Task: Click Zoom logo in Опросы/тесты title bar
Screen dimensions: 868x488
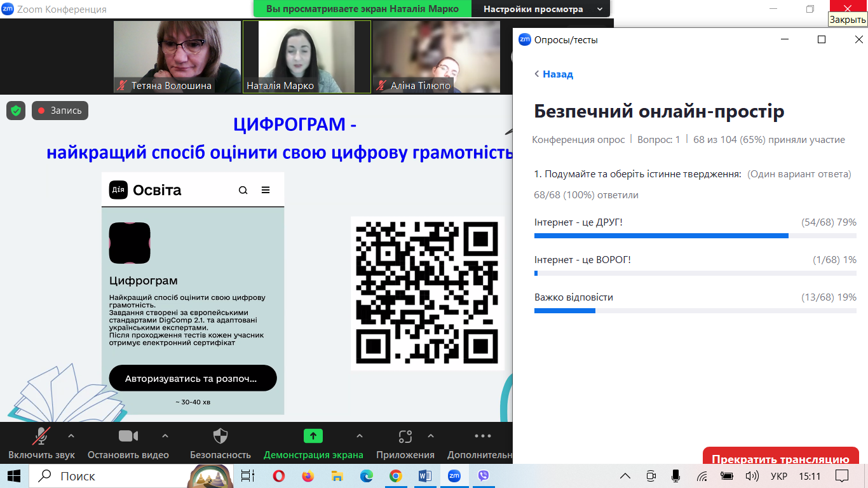Action: pyautogui.click(x=525, y=39)
